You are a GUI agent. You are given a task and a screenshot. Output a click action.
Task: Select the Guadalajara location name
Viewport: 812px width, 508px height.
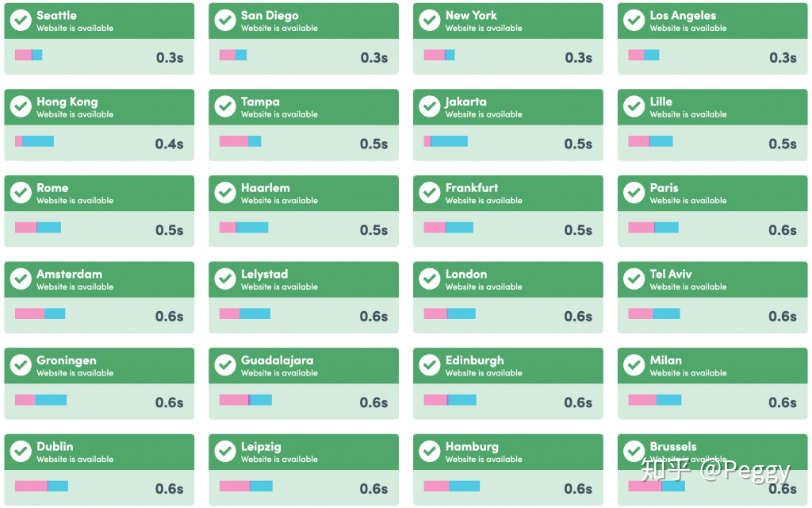tap(277, 360)
